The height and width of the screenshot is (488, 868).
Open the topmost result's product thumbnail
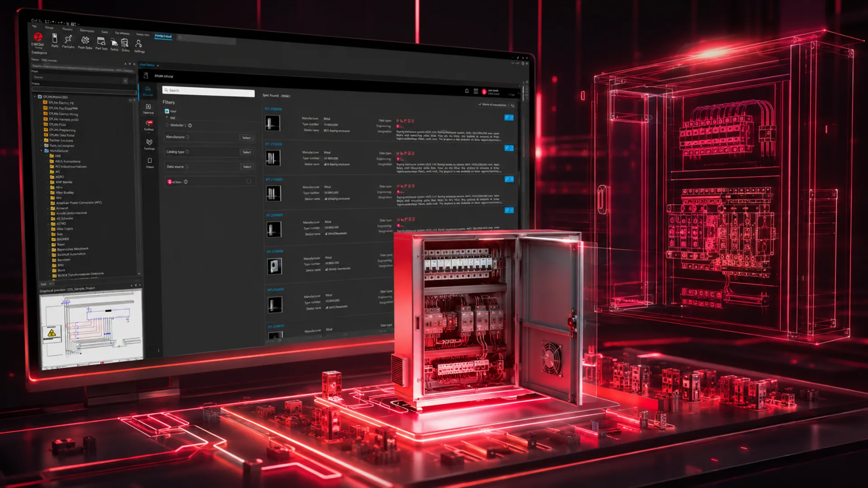[273, 123]
